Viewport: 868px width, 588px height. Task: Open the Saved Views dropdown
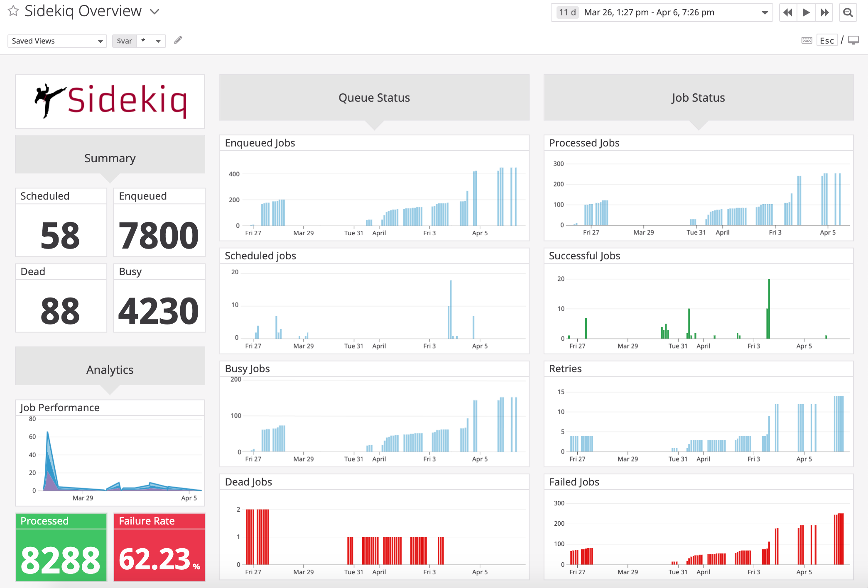point(57,41)
